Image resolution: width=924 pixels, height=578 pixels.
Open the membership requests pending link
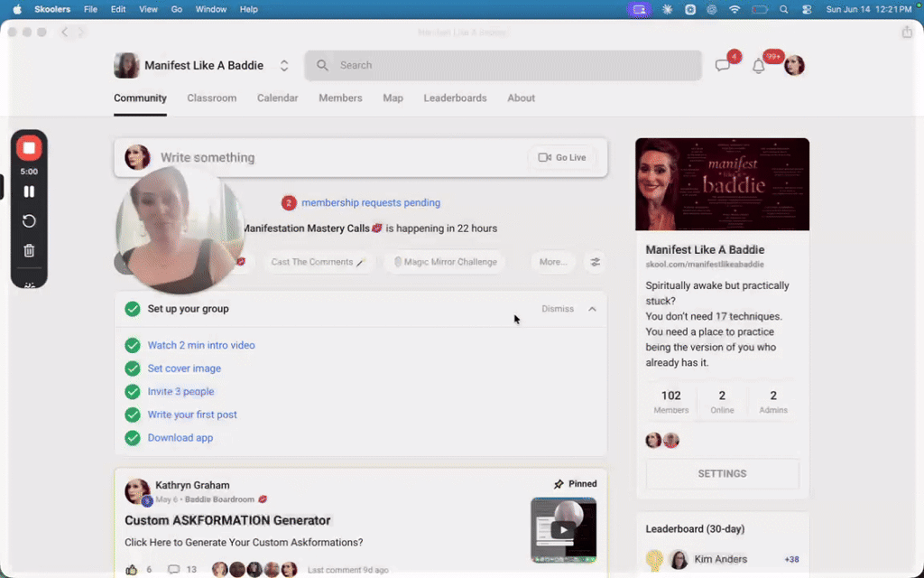pyautogui.click(x=371, y=202)
